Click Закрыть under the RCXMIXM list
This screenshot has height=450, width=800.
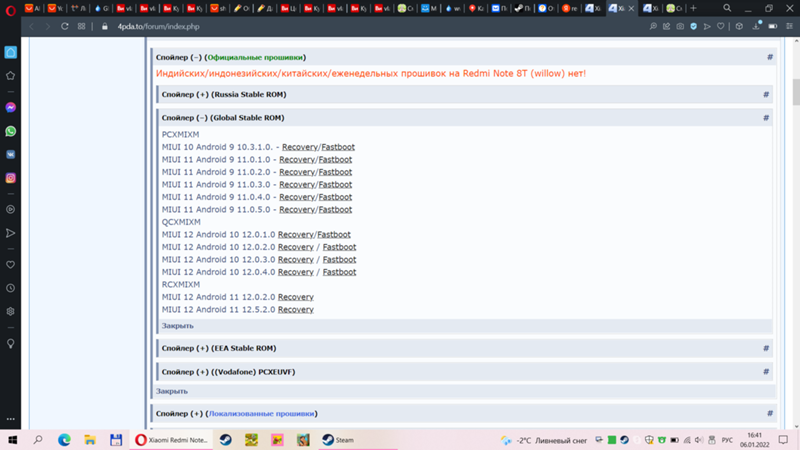pos(178,326)
